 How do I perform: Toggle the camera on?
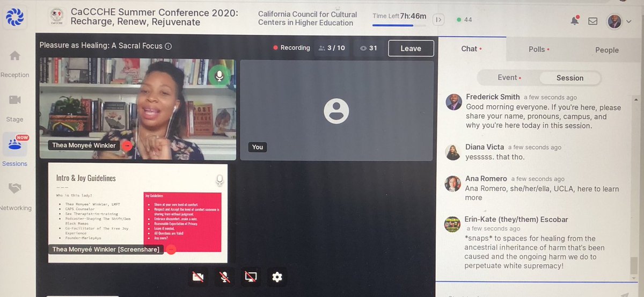pos(198,277)
